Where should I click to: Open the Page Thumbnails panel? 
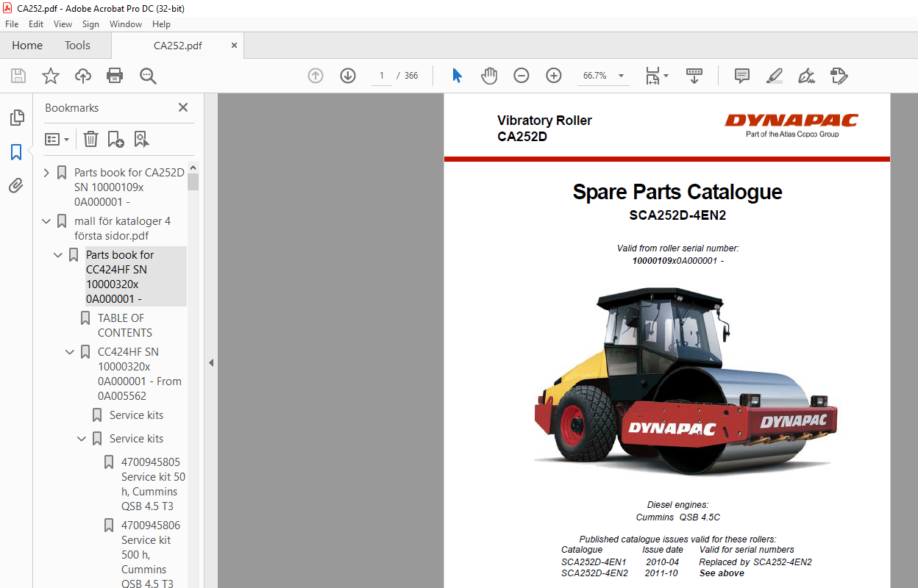(16, 118)
